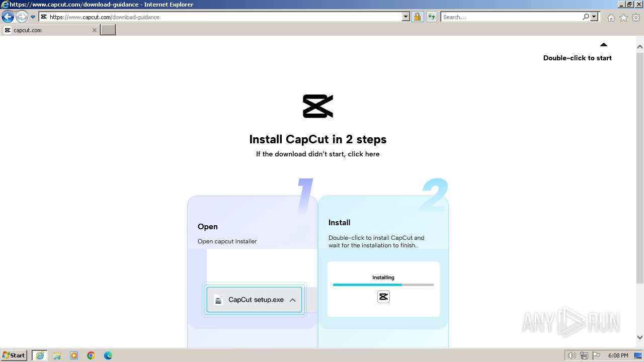The width and height of the screenshot is (644, 362).
Task: Click the vertical scrollbar thumb
Action: (x=640, y=167)
